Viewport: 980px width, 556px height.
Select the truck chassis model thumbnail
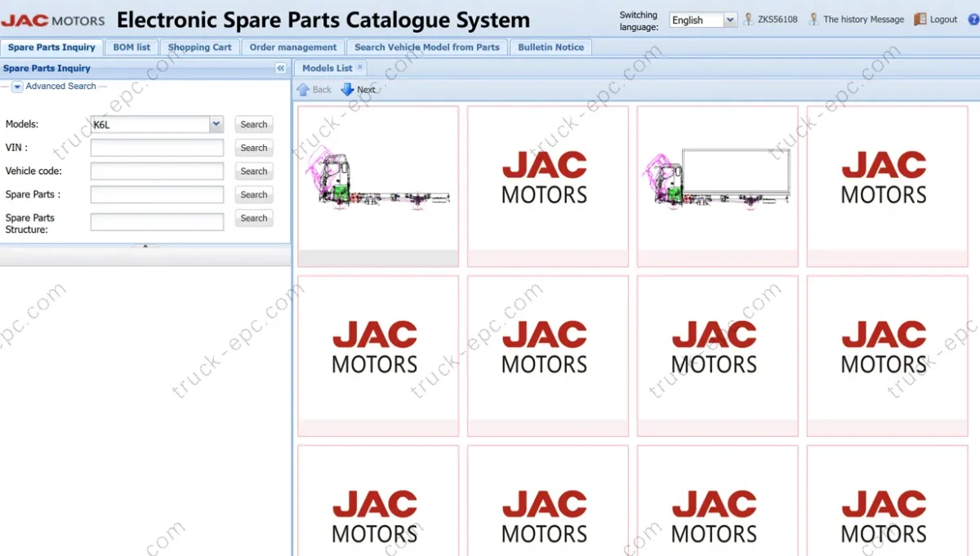[377, 186]
